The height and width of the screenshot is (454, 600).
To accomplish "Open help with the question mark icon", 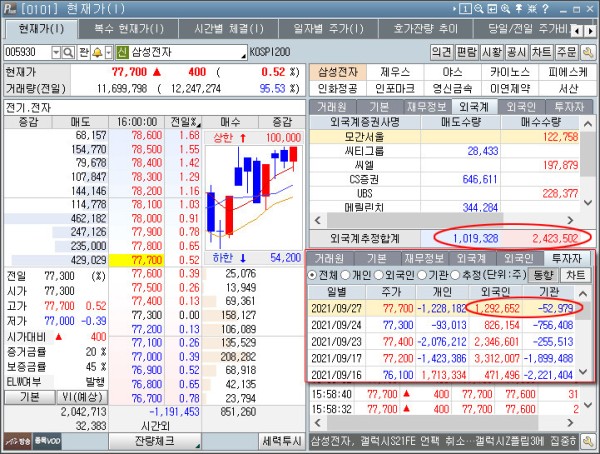I will pos(545,9).
